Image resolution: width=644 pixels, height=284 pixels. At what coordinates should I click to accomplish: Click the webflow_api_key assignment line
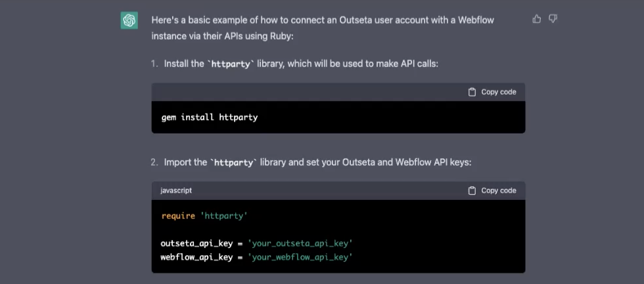[x=257, y=258]
